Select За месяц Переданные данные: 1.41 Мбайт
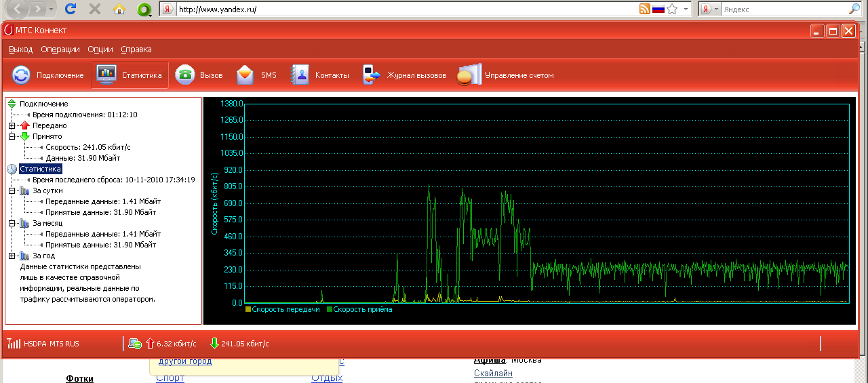 click(x=102, y=234)
